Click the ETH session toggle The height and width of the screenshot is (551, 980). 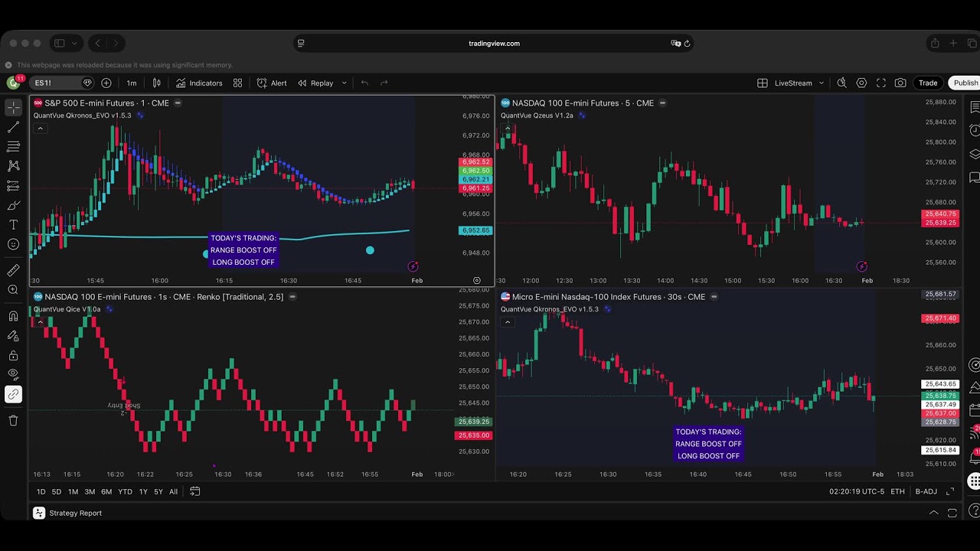897,491
